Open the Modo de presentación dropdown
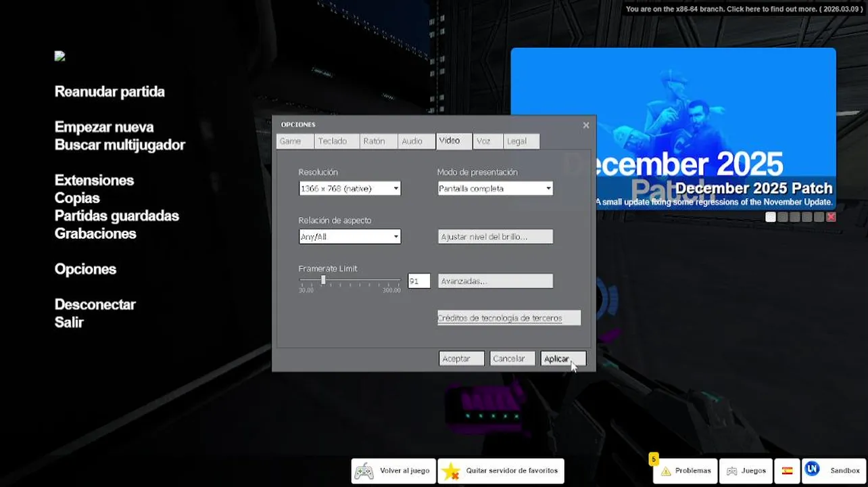 pos(495,189)
